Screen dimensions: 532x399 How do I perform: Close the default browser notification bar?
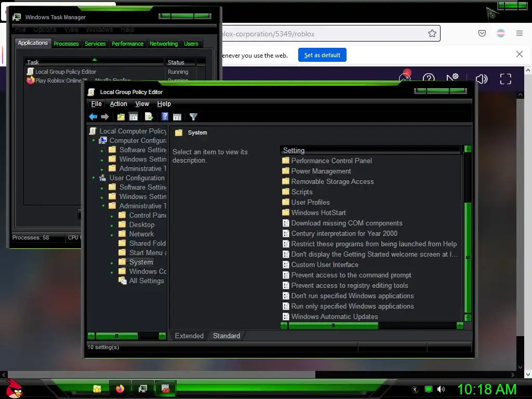(519, 54)
